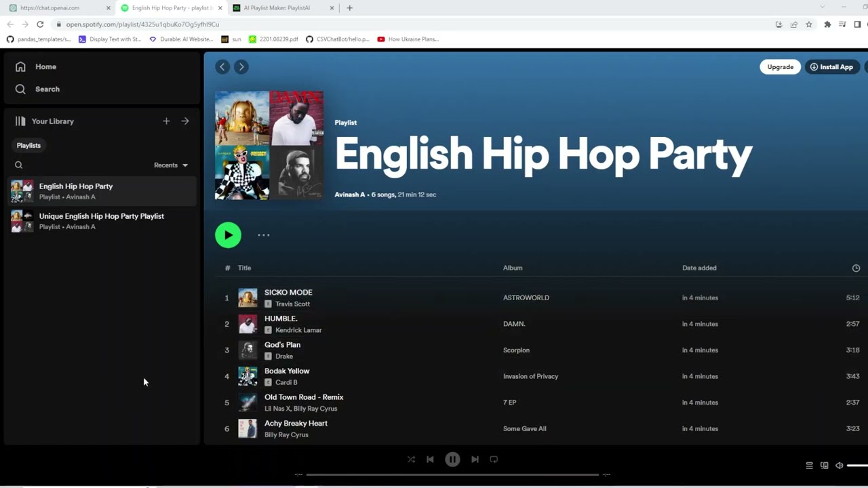Screen dimensions: 868x488
Task: Play the playlist with the green button
Action: point(228,235)
